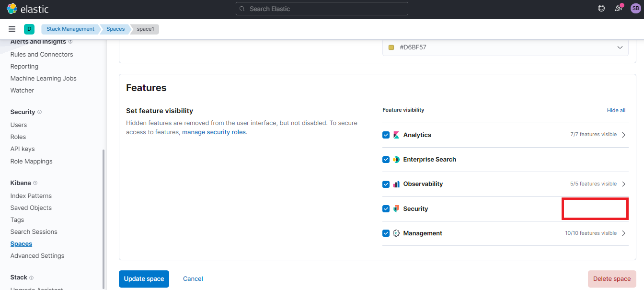The width and height of the screenshot is (644, 290).
Task: Open Rules and Connectors in sidebar
Action: point(42,55)
